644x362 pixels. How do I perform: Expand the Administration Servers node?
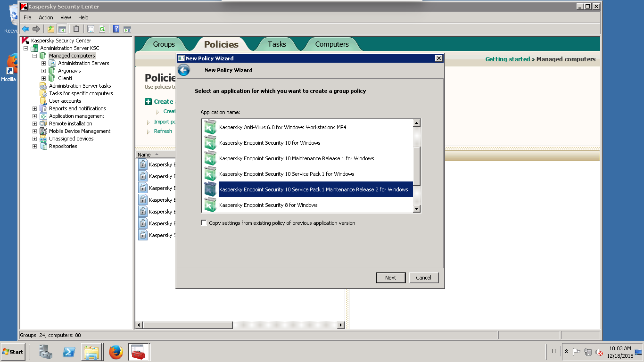tap(43, 63)
